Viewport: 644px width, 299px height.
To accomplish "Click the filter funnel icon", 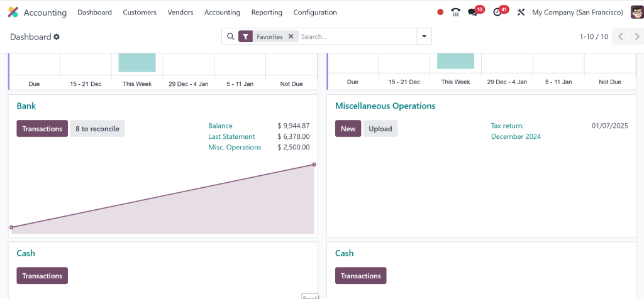I will click(245, 36).
